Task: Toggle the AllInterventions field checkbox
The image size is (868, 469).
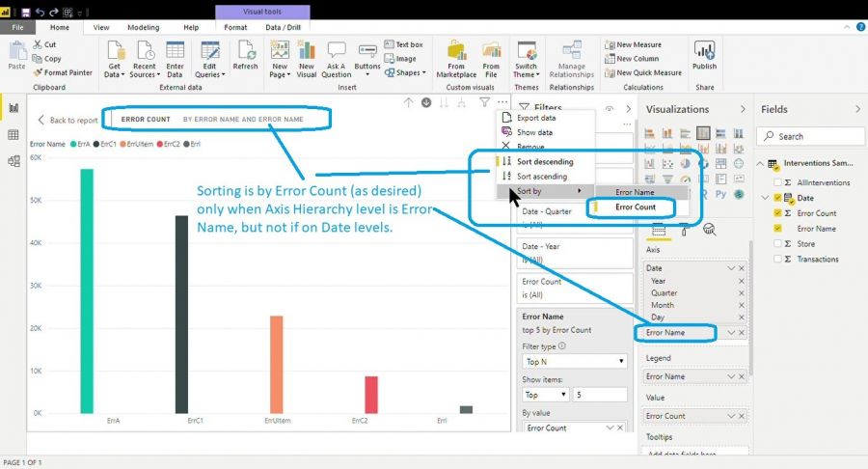Action: click(x=777, y=182)
